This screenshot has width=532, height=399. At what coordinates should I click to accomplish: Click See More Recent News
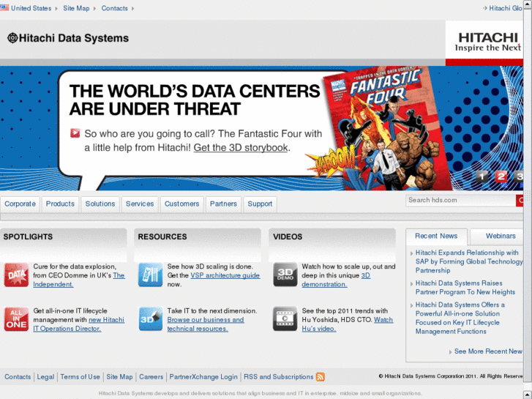[488, 351]
